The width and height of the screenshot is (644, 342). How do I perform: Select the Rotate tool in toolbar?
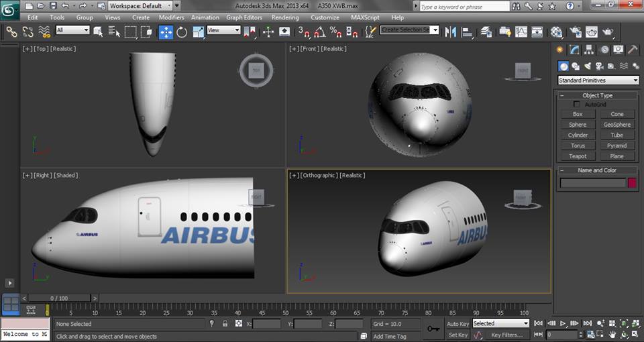point(182,32)
